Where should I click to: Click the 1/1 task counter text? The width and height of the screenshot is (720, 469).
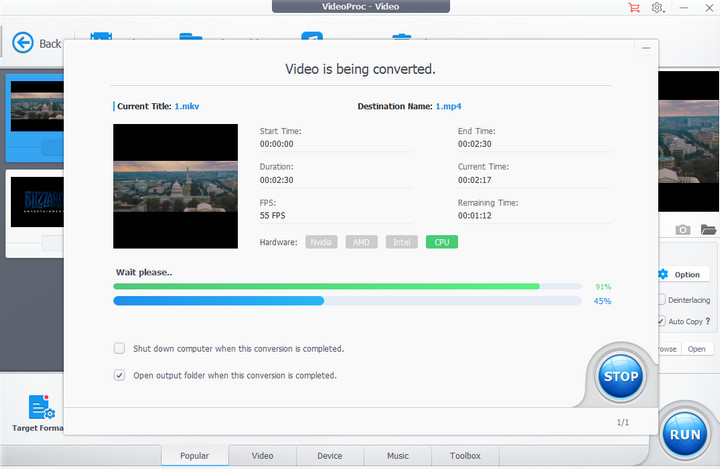[x=623, y=422]
